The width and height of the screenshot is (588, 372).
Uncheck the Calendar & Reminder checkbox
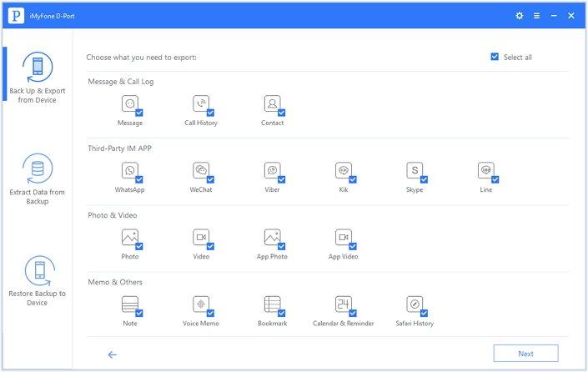point(353,313)
